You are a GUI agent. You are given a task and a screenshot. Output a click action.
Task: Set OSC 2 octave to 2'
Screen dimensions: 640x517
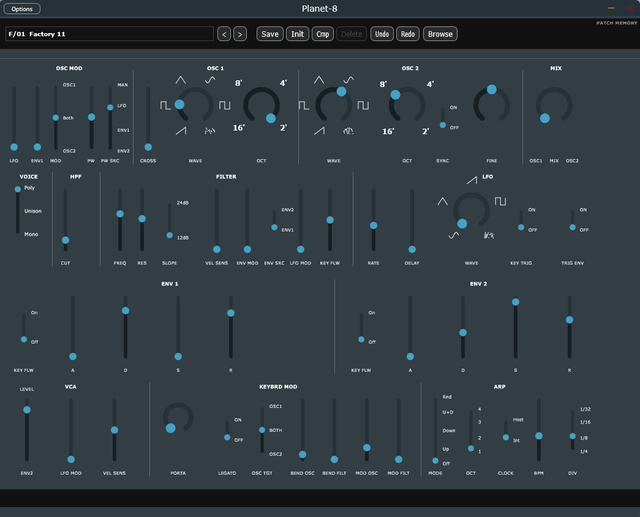click(x=425, y=131)
